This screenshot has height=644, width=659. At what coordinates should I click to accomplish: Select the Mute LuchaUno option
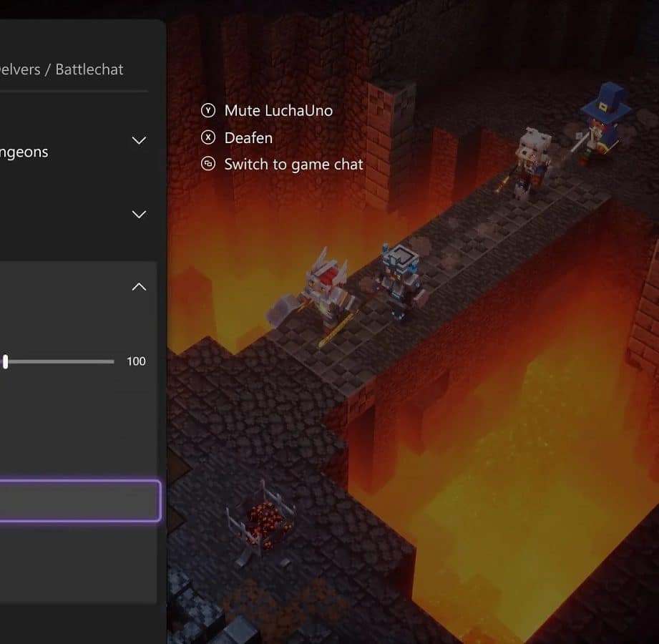278,111
